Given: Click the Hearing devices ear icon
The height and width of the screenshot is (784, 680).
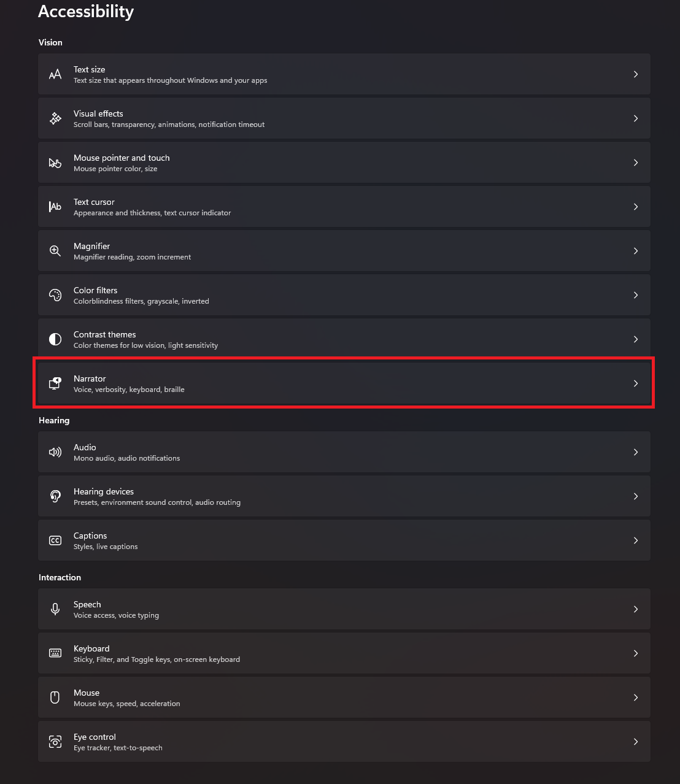Looking at the screenshot, I should coord(55,496).
